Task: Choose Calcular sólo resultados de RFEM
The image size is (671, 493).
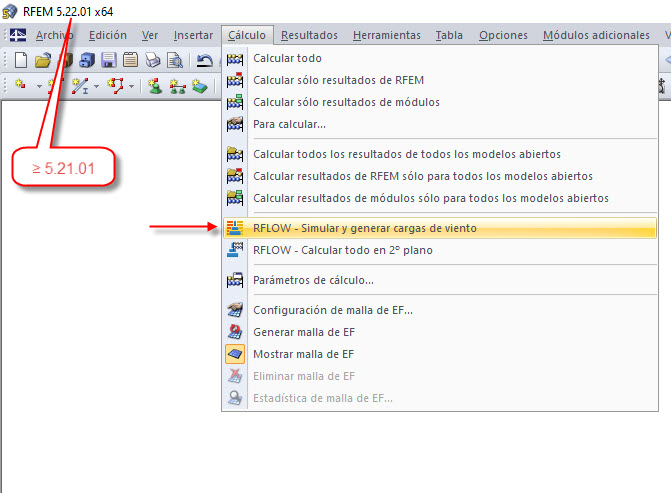Action: [440, 80]
